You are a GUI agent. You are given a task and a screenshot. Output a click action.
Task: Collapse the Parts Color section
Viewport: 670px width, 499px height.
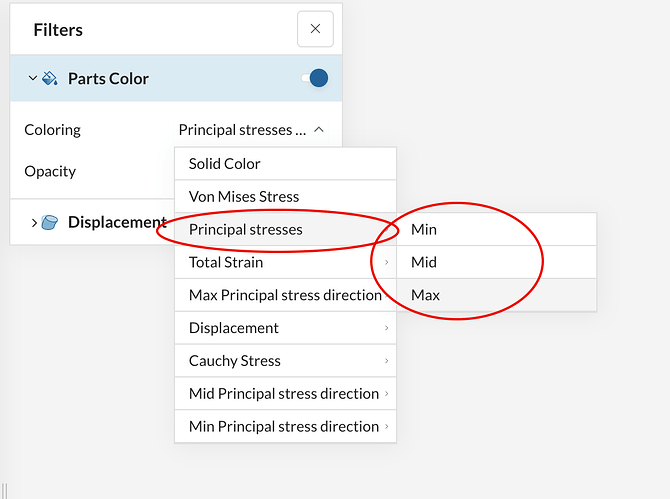pos(33,78)
